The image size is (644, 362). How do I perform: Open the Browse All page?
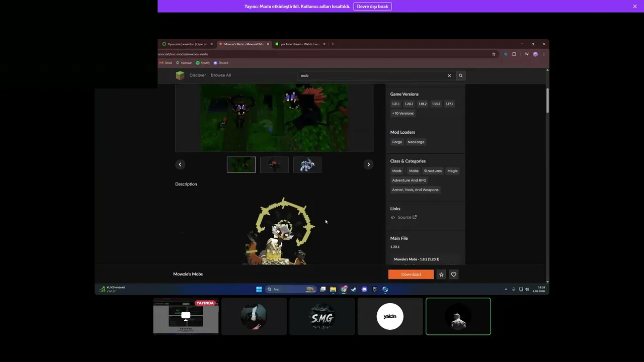221,75
